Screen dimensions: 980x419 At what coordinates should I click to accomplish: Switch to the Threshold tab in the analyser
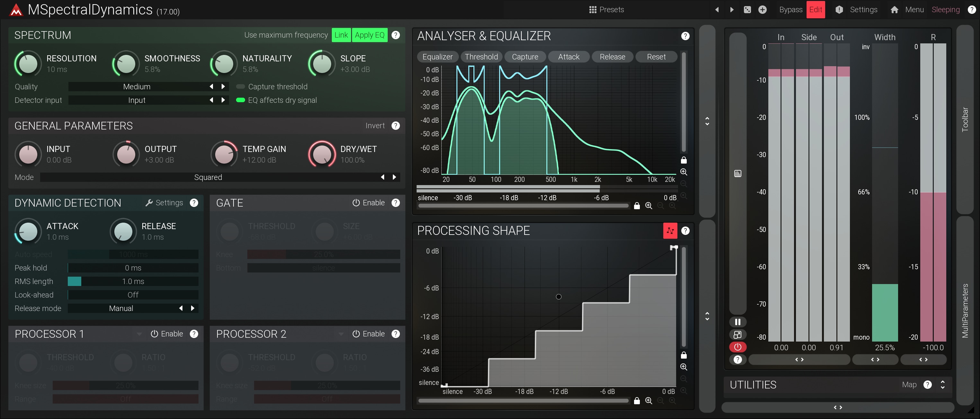pyautogui.click(x=481, y=57)
